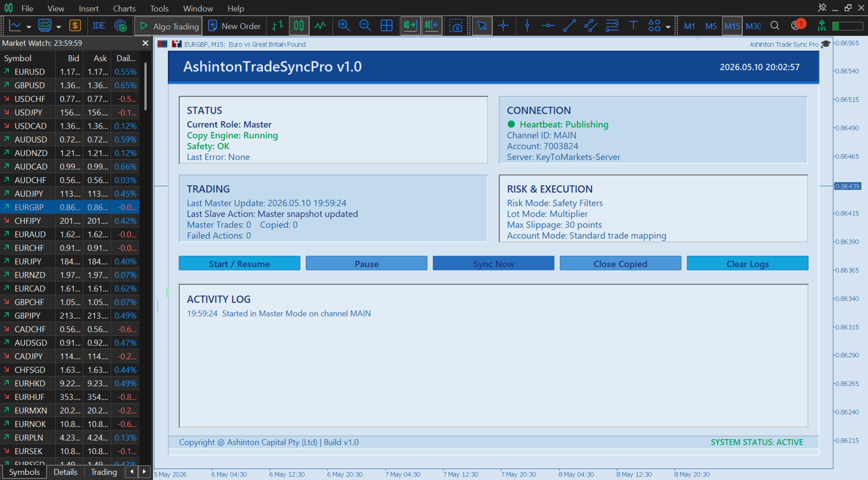
Task: Select the M30 timeframe
Action: 753,26
